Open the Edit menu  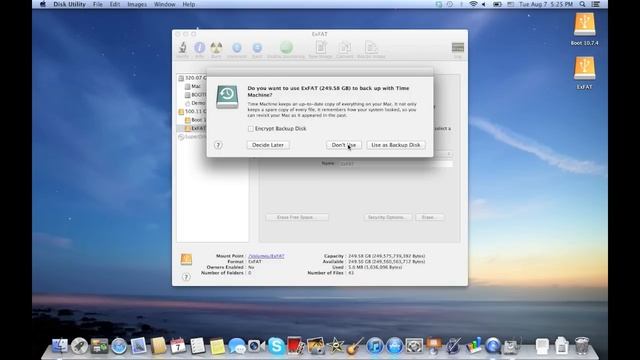click(x=115, y=4)
